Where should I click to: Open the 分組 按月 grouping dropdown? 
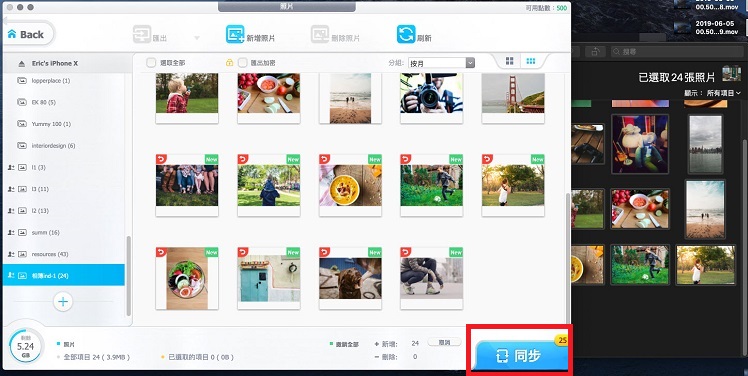tap(441, 63)
